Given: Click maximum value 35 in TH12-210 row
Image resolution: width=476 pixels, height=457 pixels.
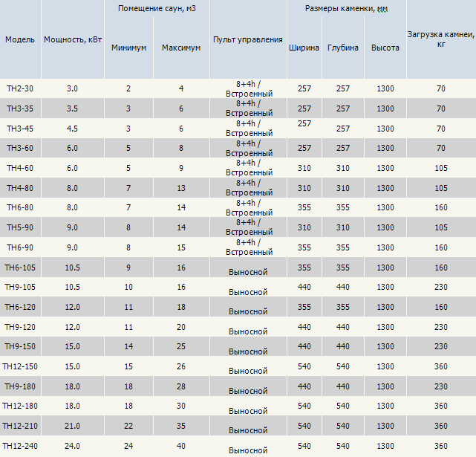Looking at the screenshot, I should click(181, 426).
